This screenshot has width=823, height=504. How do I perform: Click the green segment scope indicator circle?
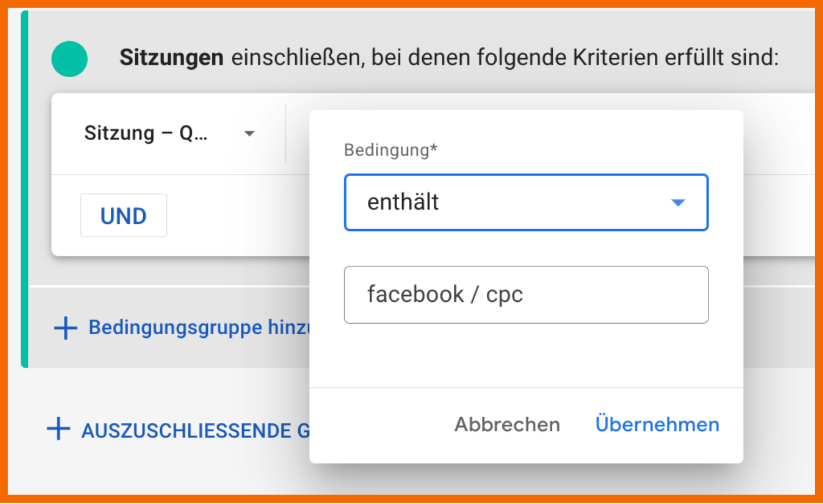click(69, 59)
